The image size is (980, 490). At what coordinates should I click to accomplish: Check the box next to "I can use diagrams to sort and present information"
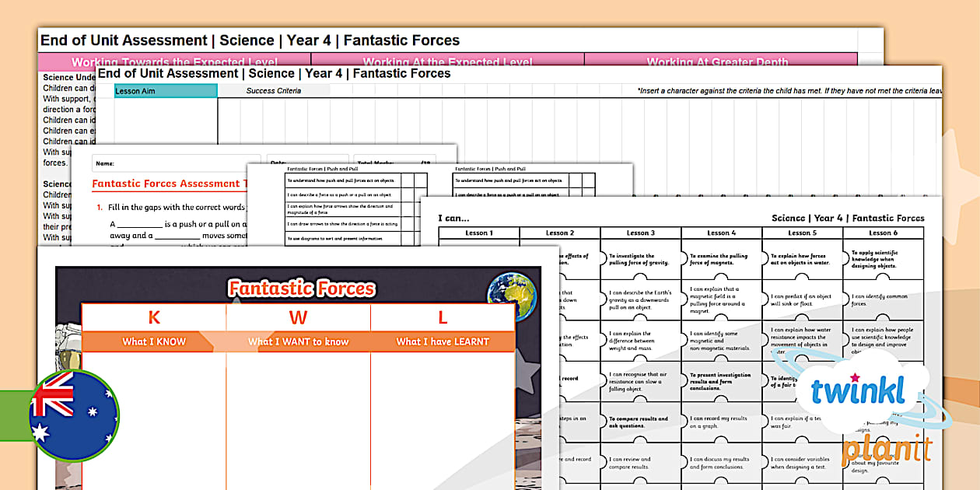(407, 239)
